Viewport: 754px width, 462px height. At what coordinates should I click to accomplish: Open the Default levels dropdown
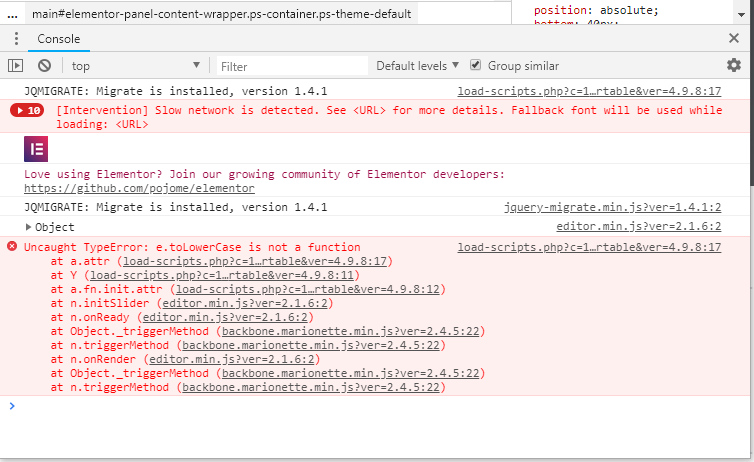tap(417, 65)
